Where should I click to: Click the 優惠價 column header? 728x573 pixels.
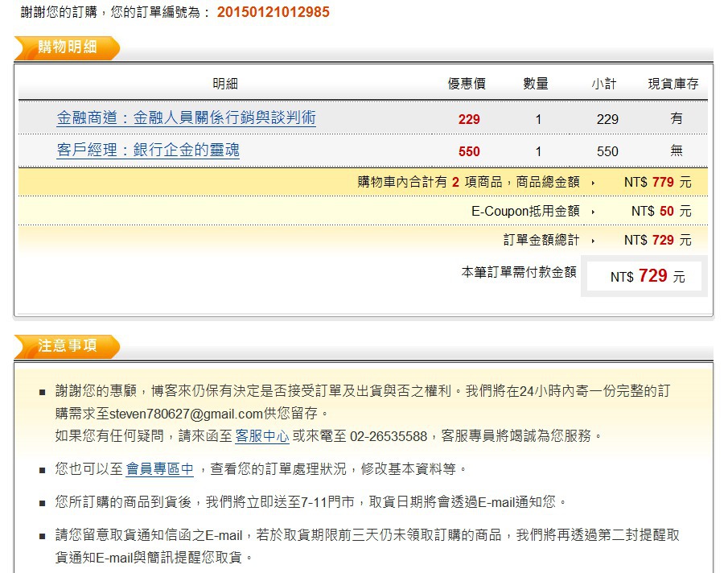click(467, 84)
